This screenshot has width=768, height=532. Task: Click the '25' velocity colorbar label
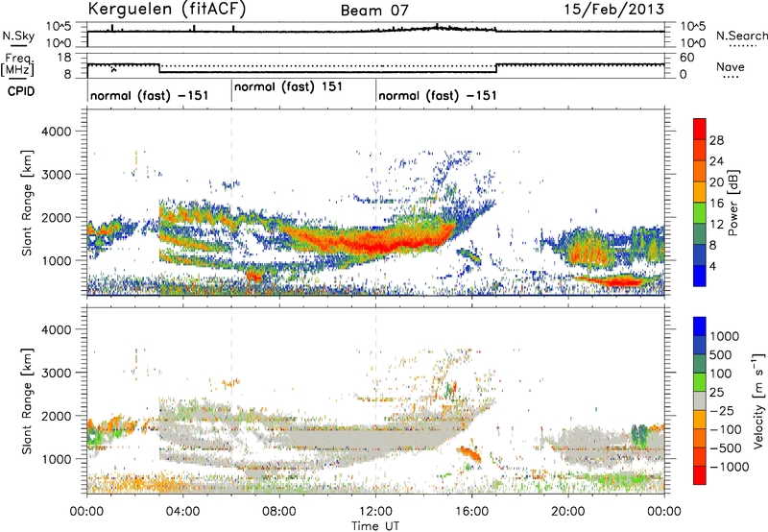tap(717, 393)
